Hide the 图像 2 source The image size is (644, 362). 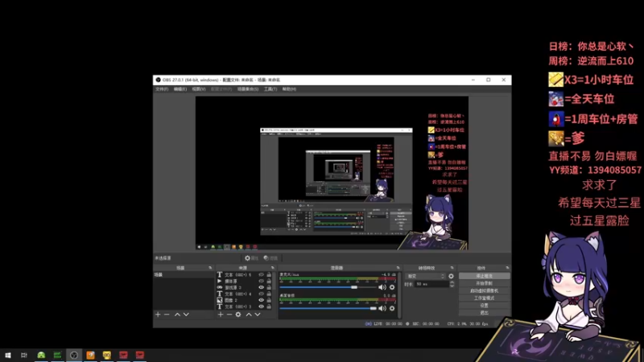261,300
